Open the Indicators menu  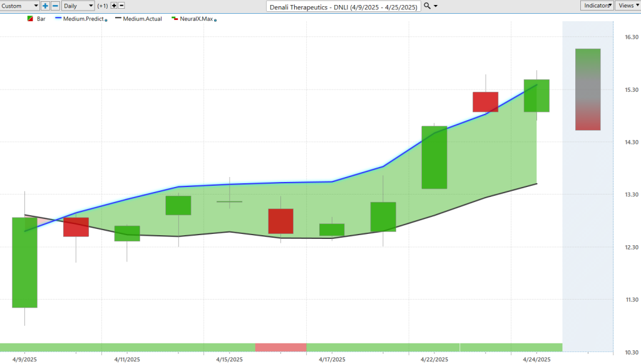tap(596, 6)
